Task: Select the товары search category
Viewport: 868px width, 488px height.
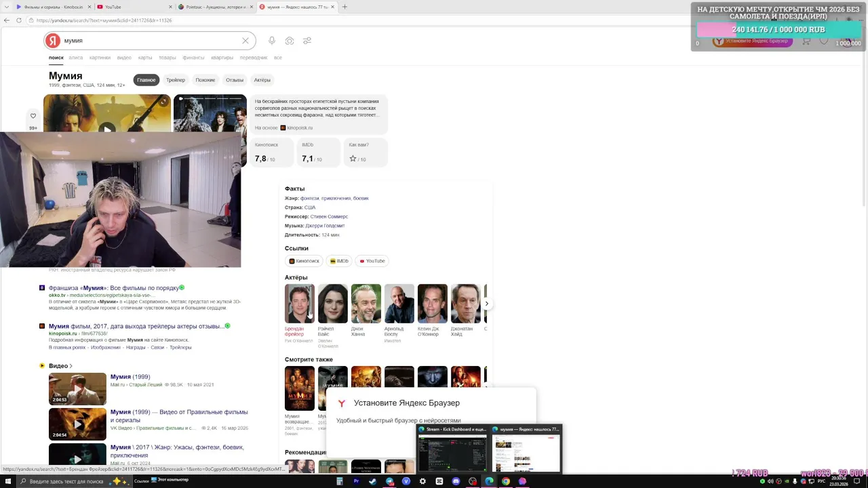Action: point(167,58)
